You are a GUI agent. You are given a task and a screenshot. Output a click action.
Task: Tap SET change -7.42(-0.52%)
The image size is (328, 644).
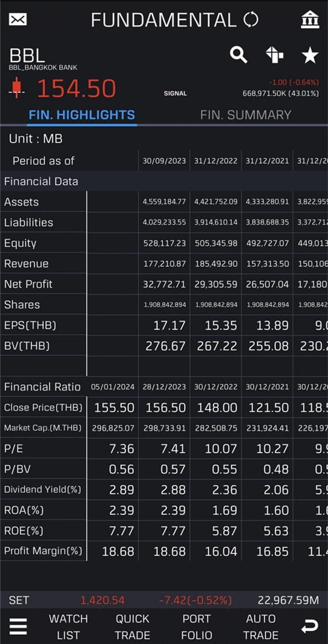196,600
